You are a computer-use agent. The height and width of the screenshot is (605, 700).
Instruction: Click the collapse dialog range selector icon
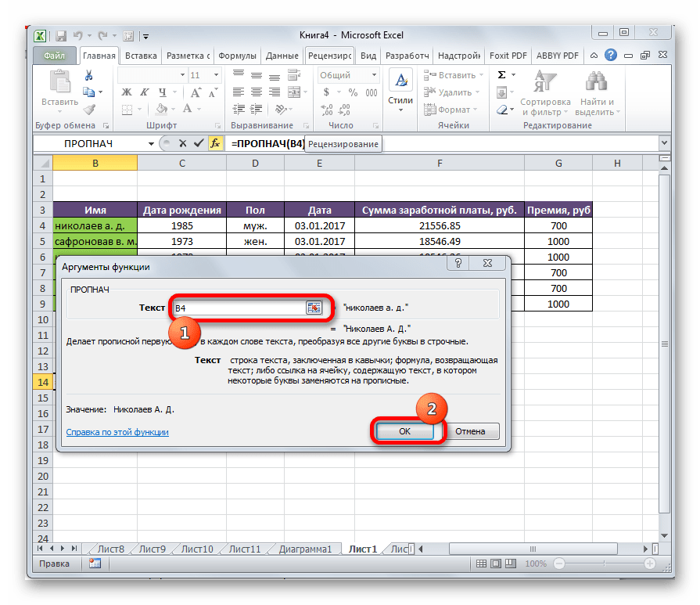coord(314,308)
